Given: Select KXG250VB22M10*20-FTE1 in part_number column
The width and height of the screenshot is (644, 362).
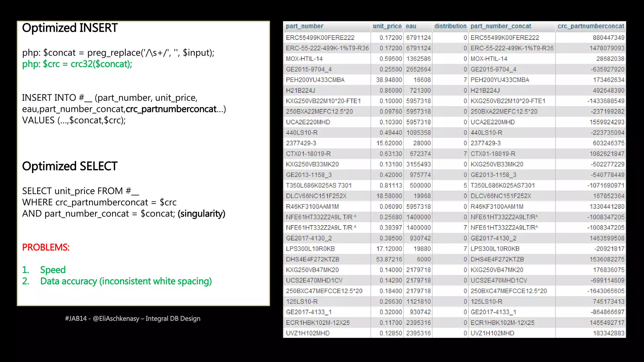Looking at the screenshot, I should click(323, 101).
